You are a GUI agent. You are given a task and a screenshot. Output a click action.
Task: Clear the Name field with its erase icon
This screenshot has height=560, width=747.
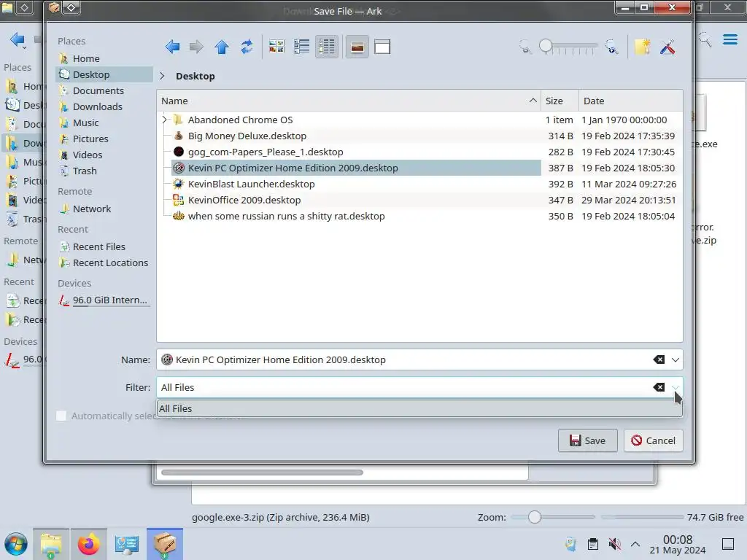659,359
